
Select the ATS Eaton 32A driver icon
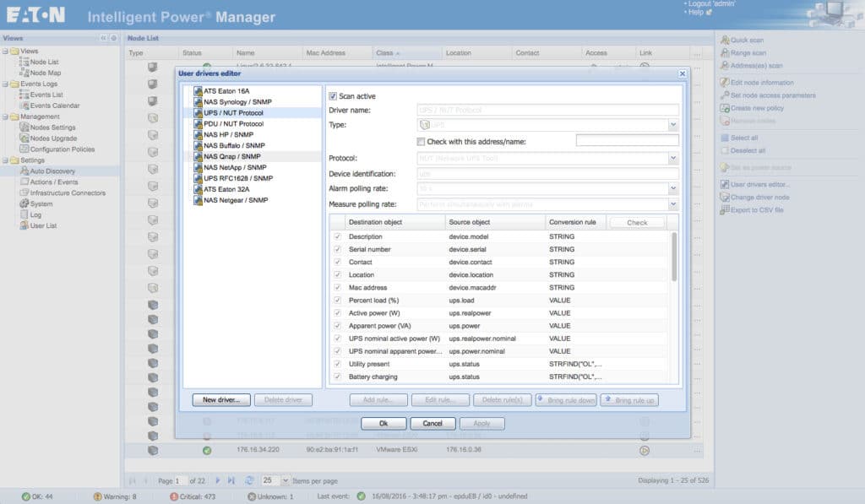[198, 189]
